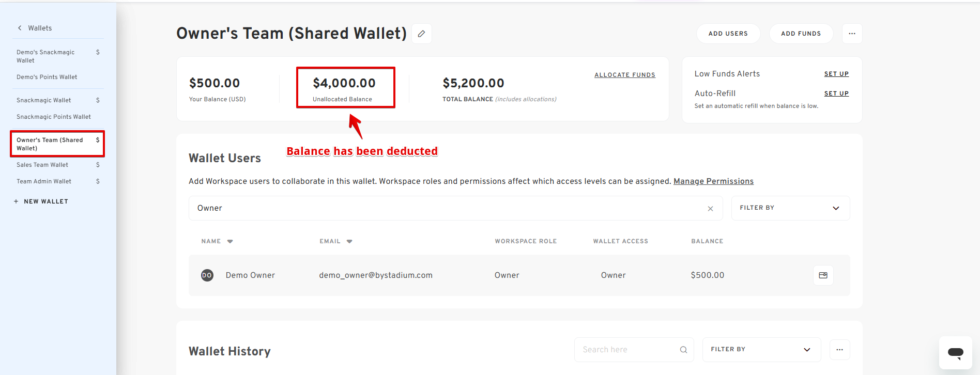The width and height of the screenshot is (980, 375).
Task: Click the Add Funds button
Action: click(801, 34)
